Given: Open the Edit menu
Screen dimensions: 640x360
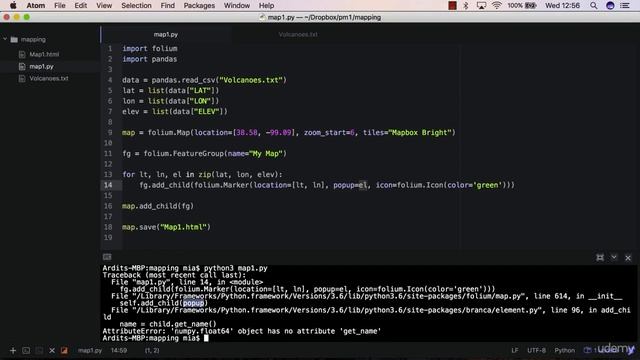Looking at the screenshot, I should (x=80, y=5).
